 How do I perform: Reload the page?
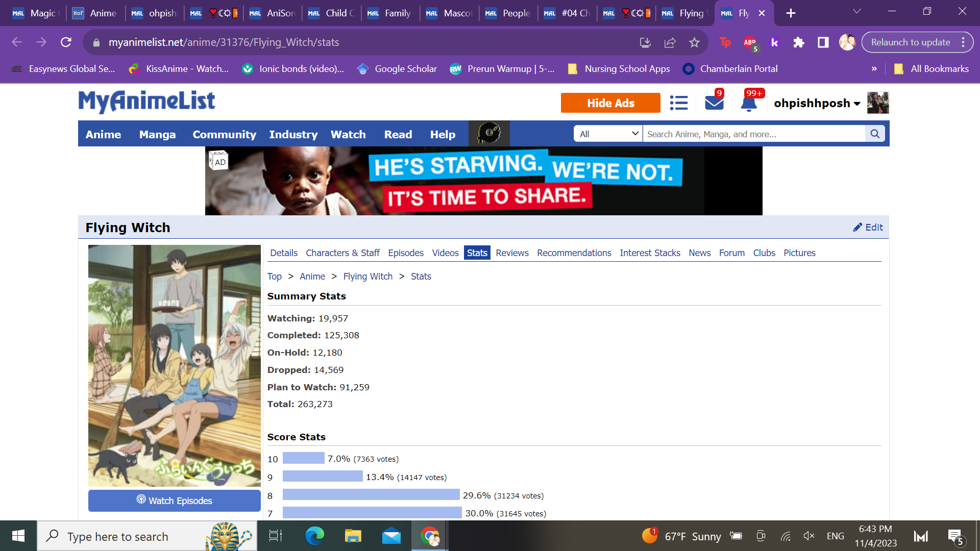66,42
